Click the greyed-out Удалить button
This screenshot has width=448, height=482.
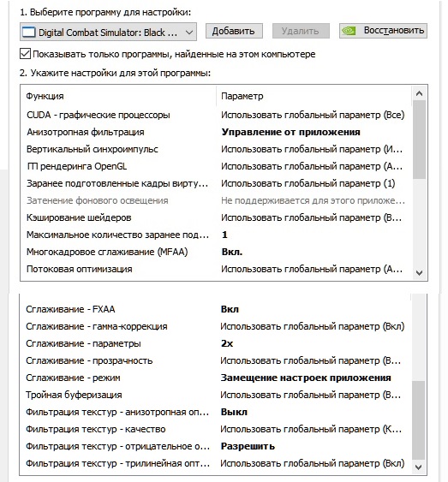point(301,31)
